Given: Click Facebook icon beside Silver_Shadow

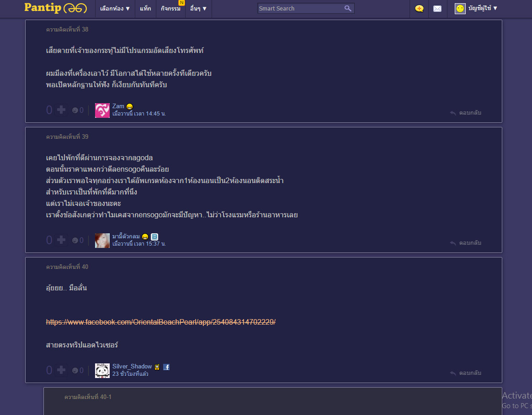Looking at the screenshot, I should 166,367.
